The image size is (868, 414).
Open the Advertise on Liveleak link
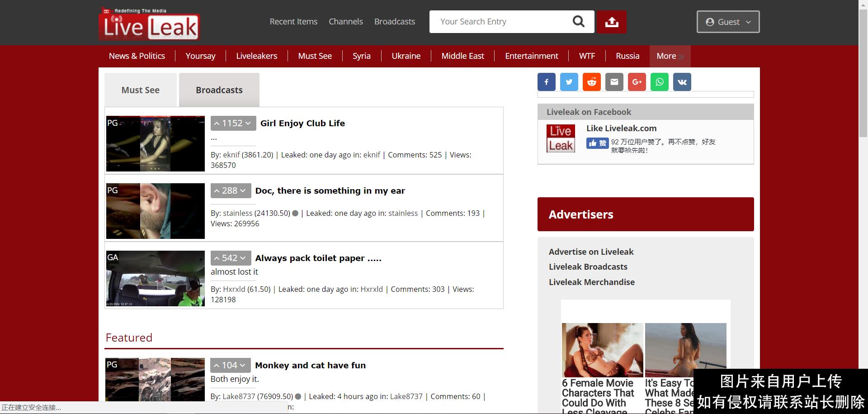coord(591,252)
